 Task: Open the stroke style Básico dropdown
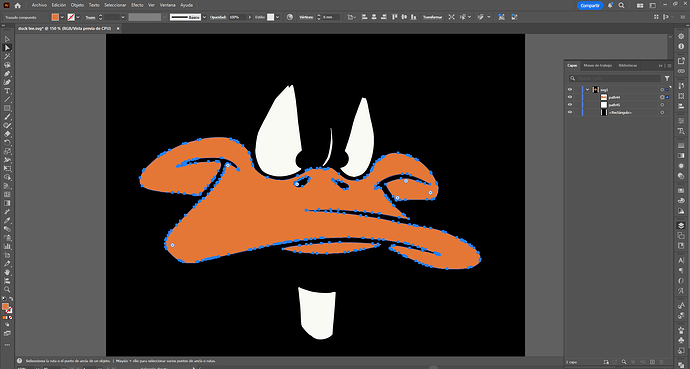click(x=204, y=17)
